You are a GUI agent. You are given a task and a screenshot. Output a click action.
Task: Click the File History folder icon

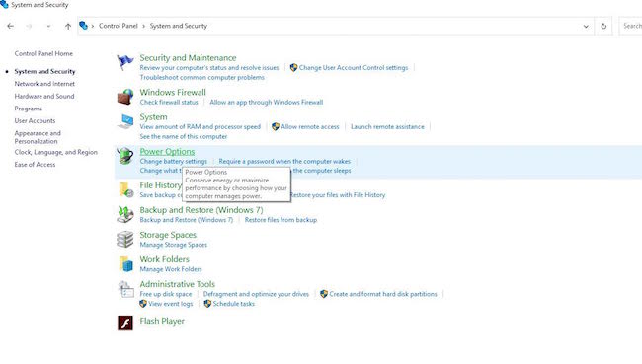point(126,190)
